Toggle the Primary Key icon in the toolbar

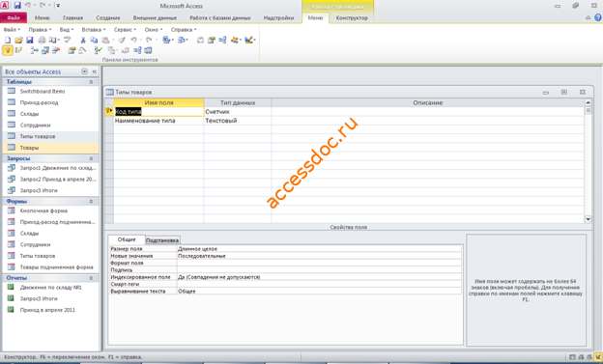[x=8, y=50]
